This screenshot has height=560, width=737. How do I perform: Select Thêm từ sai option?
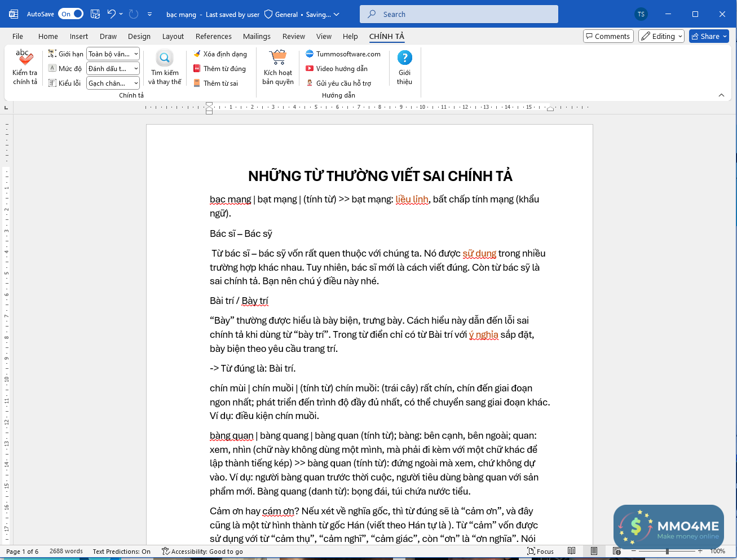216,83
